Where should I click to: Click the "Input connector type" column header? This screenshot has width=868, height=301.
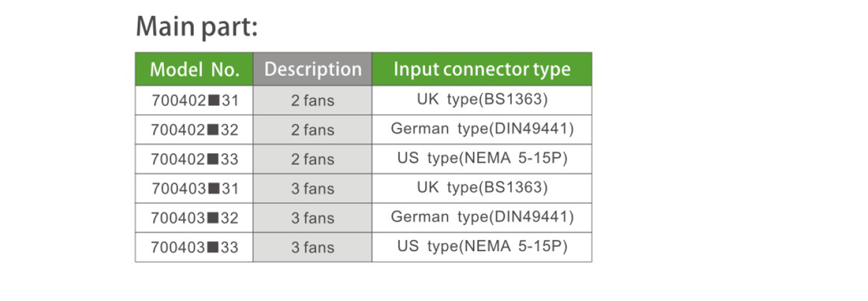pos(482,69)
